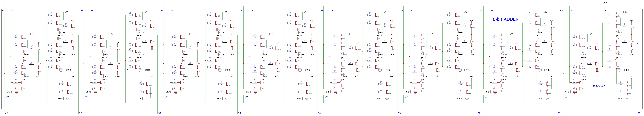Click the S7 output label
The width and height of the screenshot is (644, 116).
click(x=80, y=113)
